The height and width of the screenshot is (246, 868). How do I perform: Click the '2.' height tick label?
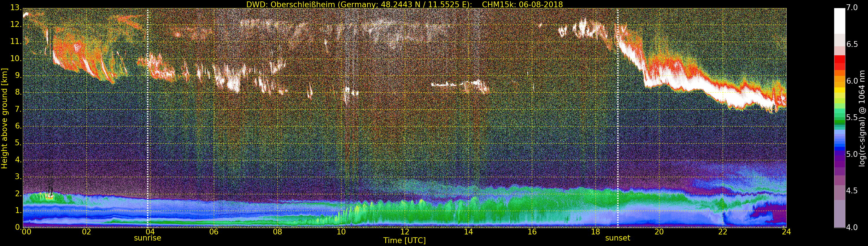click(18, 193)
